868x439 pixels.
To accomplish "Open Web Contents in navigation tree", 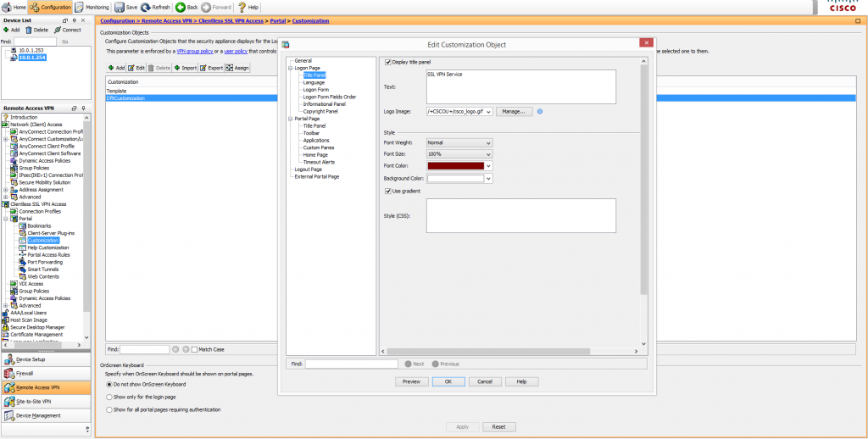I will click(43, 276).
